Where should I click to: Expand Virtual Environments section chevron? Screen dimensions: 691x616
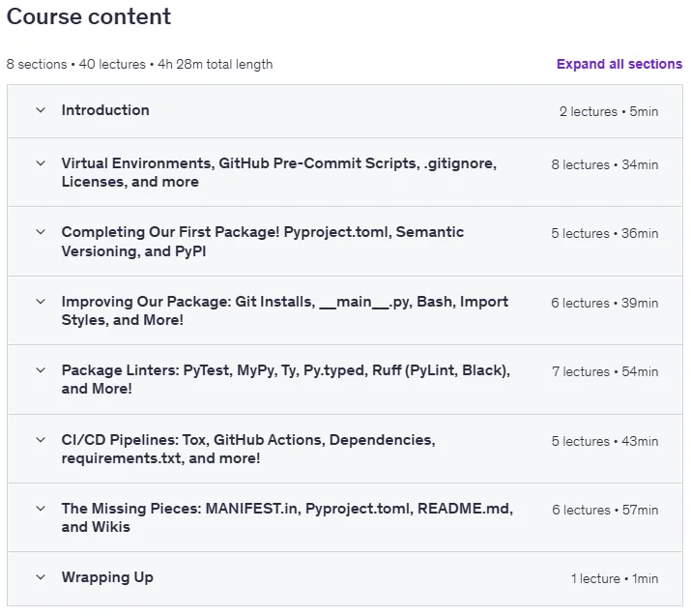click(41, 163)
